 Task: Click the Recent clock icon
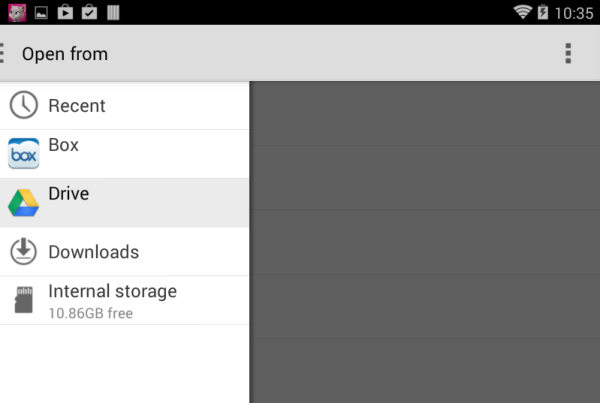23,105
